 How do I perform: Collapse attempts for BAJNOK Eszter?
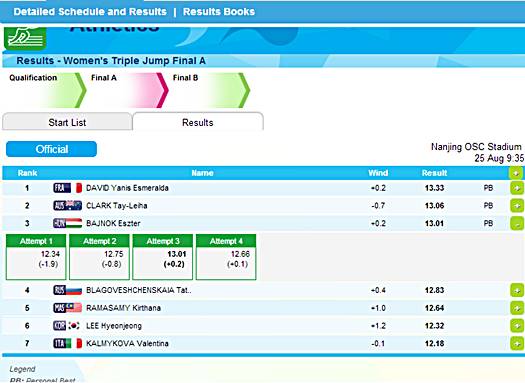pos(517,223)
